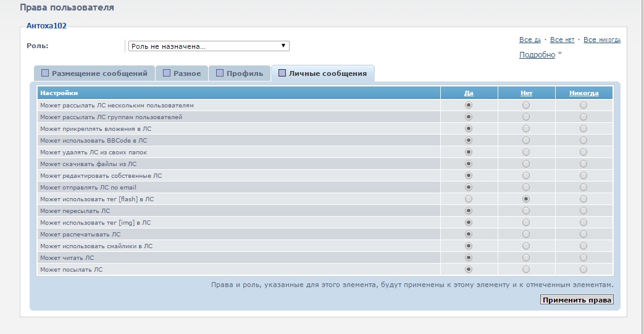Viewport: 644px width, 334px height.
Task: Open the Роль dropdown list
Action: tap(209, 46)
